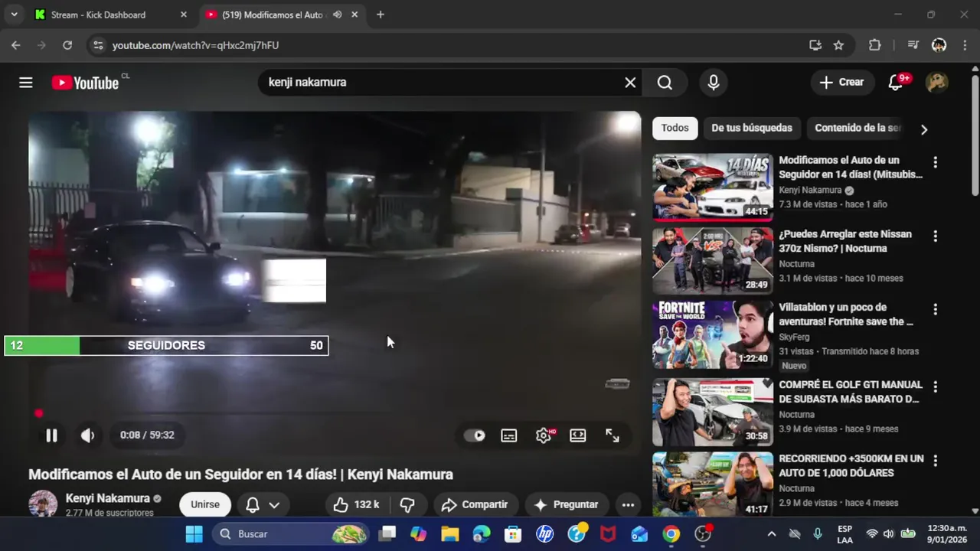Open options menu for Mitsubishi 14 días video

935,162
